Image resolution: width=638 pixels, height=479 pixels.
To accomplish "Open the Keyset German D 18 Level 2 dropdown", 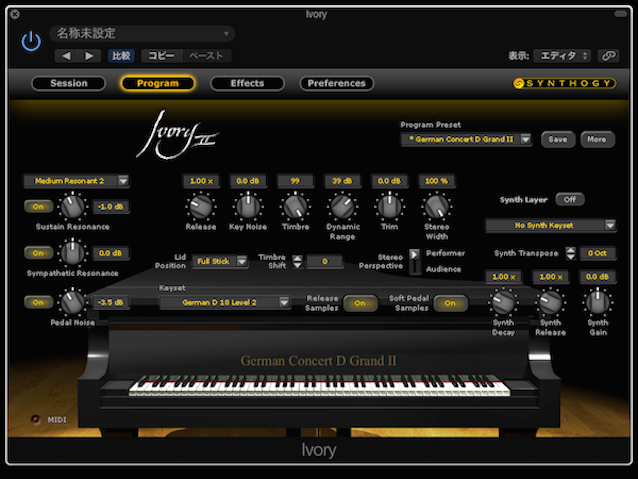I will (x=224, y=302).
